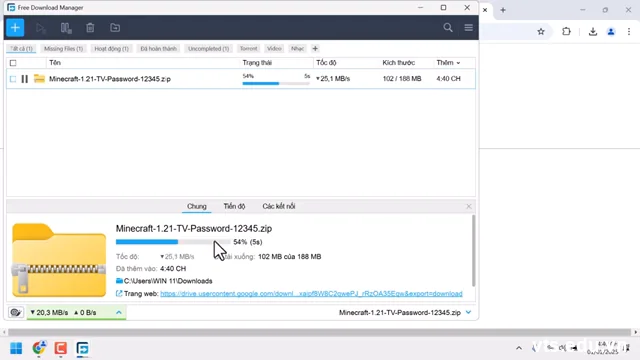Expand the speed panel chevron

[x=119, y=313]
